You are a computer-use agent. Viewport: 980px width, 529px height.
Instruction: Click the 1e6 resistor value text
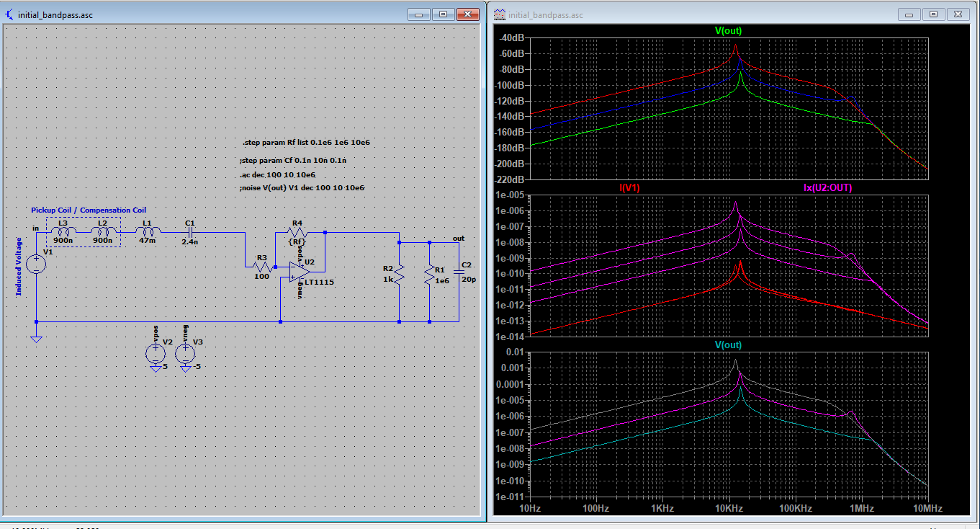tap(441, 280)
